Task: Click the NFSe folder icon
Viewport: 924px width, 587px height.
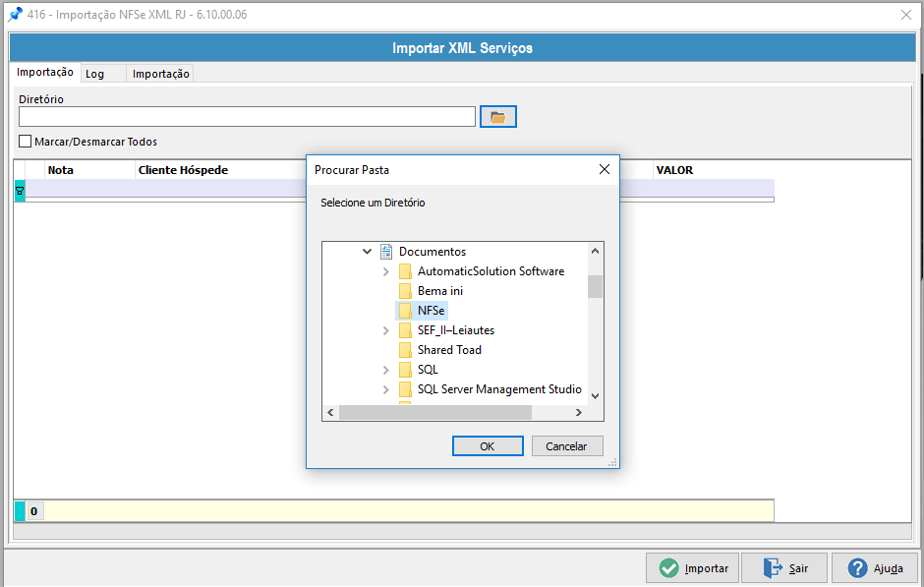Action: (x=405, y=311)
